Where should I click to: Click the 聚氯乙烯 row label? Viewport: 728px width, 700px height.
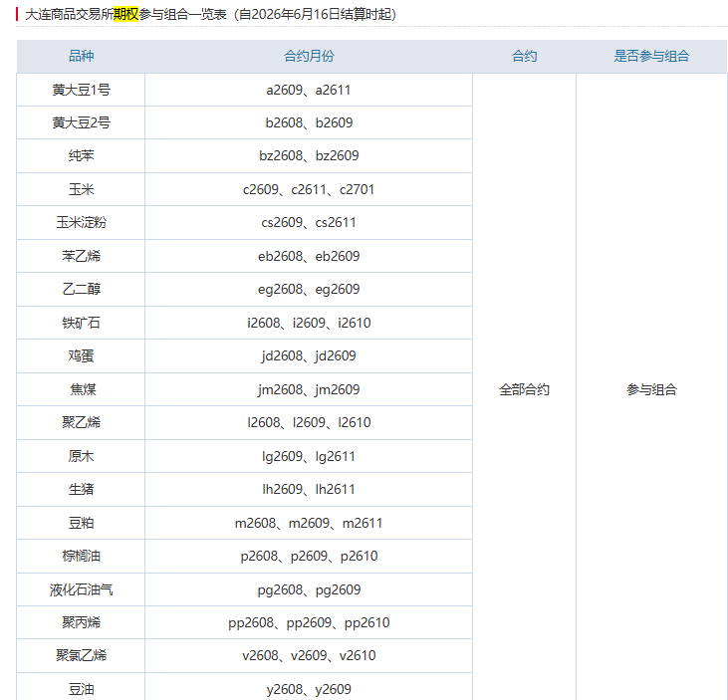pos(82,655)
